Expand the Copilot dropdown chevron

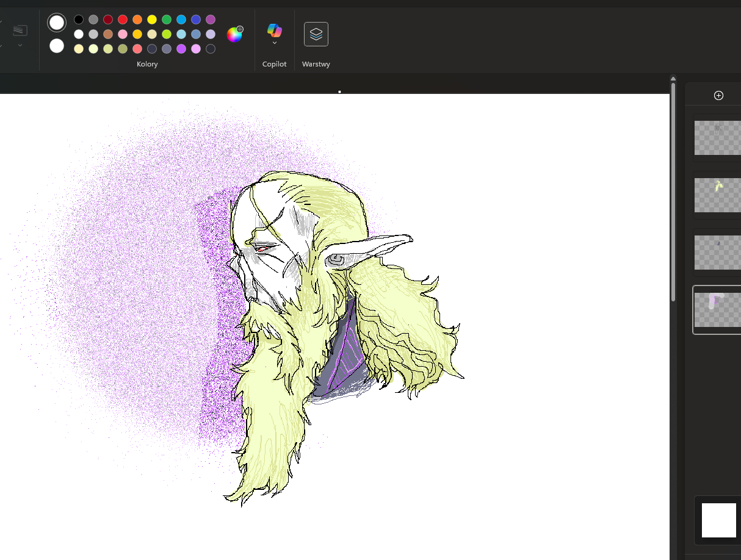(275, 43)
